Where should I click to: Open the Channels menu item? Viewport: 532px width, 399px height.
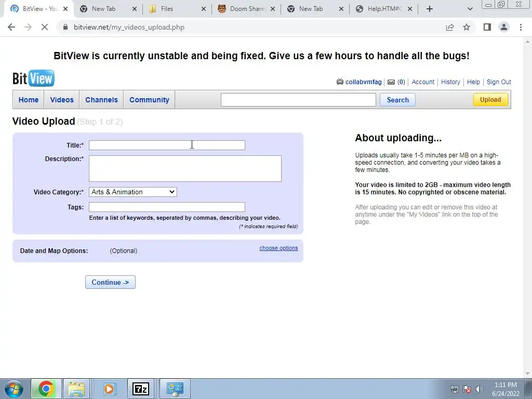point(101,100)
